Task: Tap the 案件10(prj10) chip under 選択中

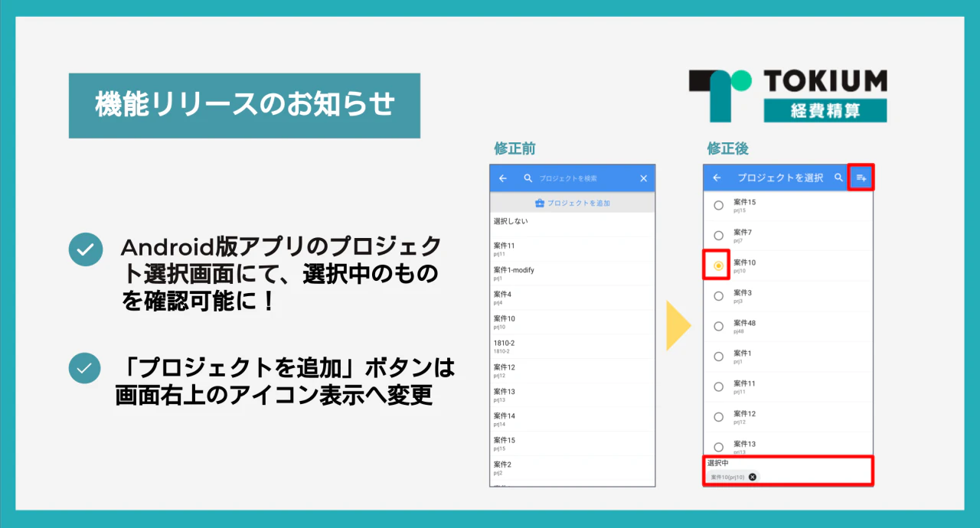Action: point(729,477)
